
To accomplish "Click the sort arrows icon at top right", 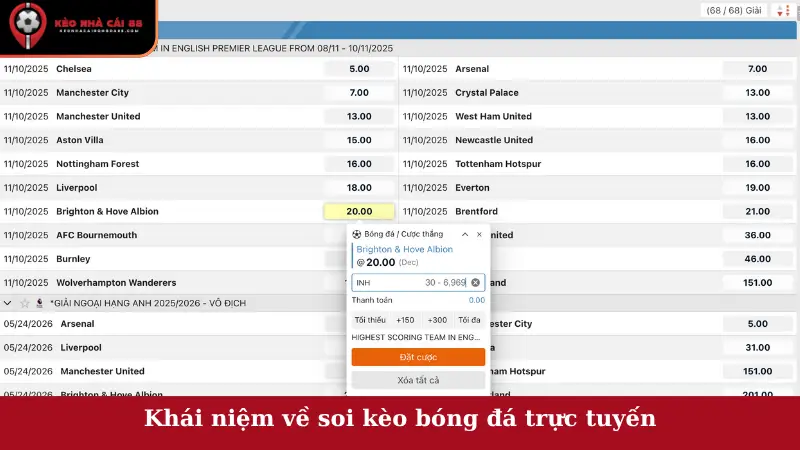I will pyautogui.click(x=783, y=10).
